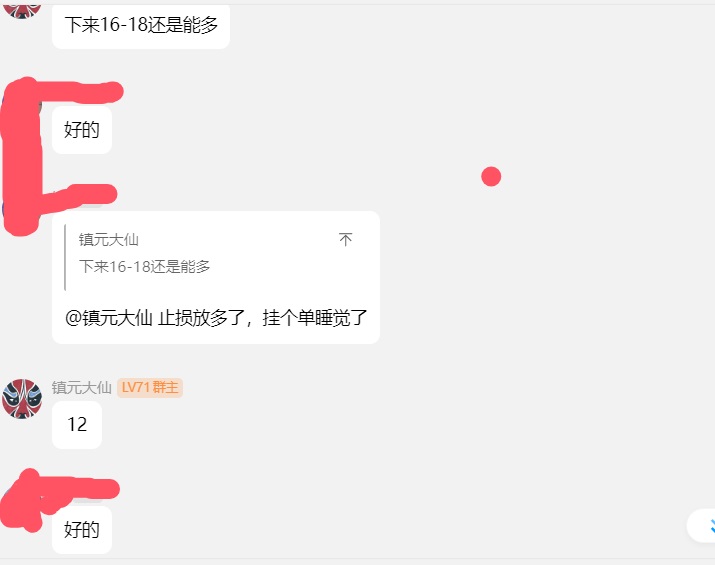The image size is (715, 565).
Task: Click the LV71 群主 level badge
Action: pos(150,388)
